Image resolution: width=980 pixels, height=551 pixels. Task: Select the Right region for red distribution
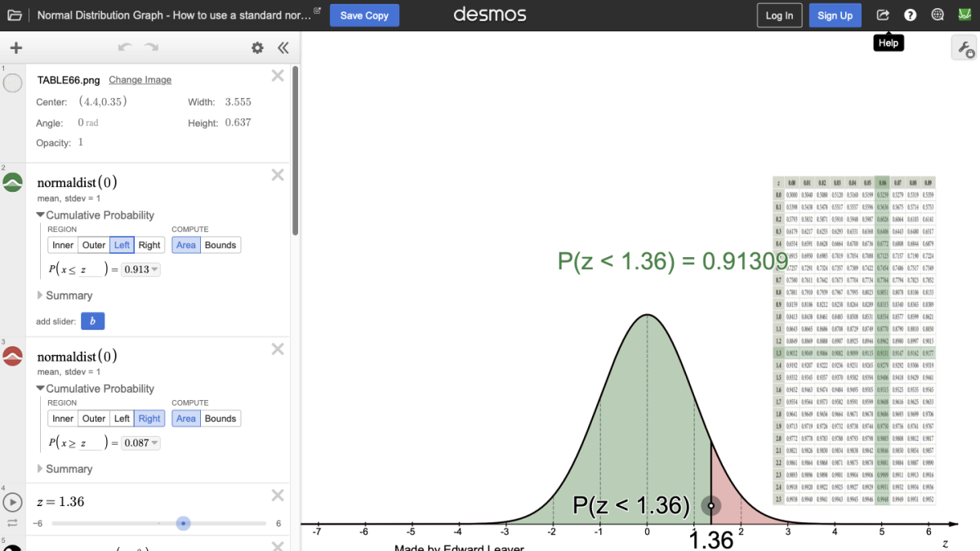tap(149, 419)
